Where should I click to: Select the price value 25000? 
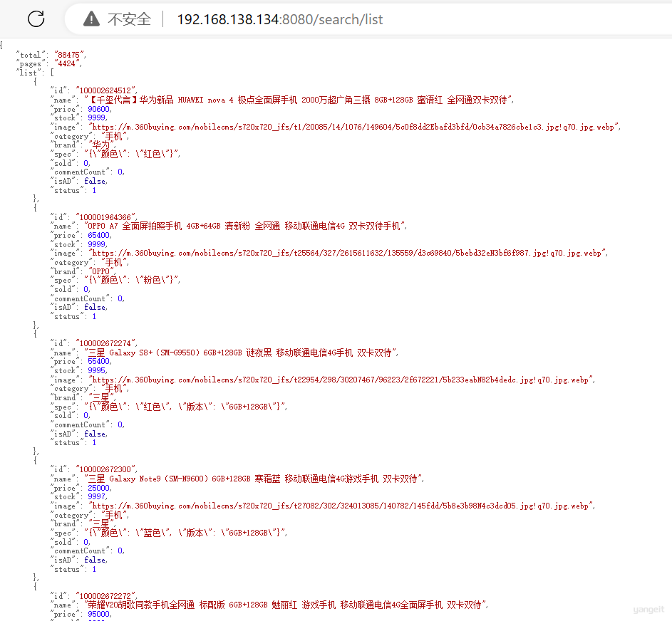tap(98, 488)
